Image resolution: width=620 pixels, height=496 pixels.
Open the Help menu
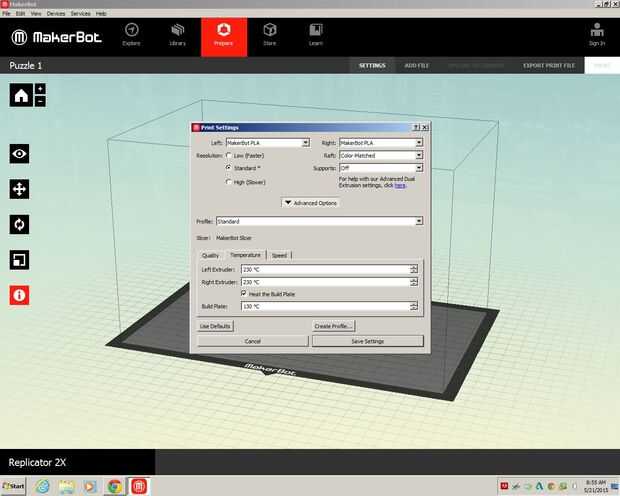coord(101,13)
